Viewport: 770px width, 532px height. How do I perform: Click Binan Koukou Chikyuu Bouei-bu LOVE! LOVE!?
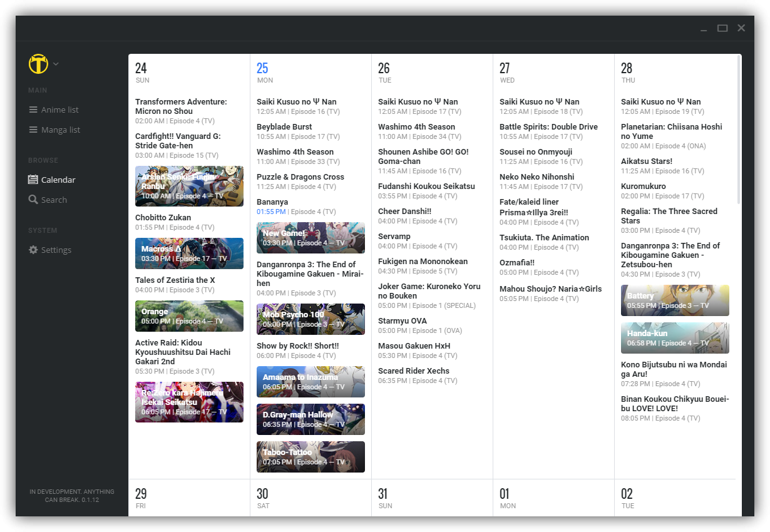click(x=675, y=408)
